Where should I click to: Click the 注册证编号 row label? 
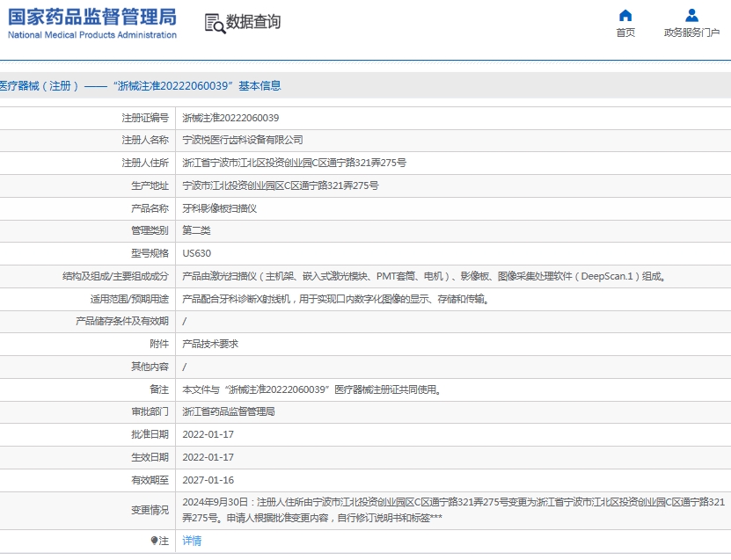point(145,118)
